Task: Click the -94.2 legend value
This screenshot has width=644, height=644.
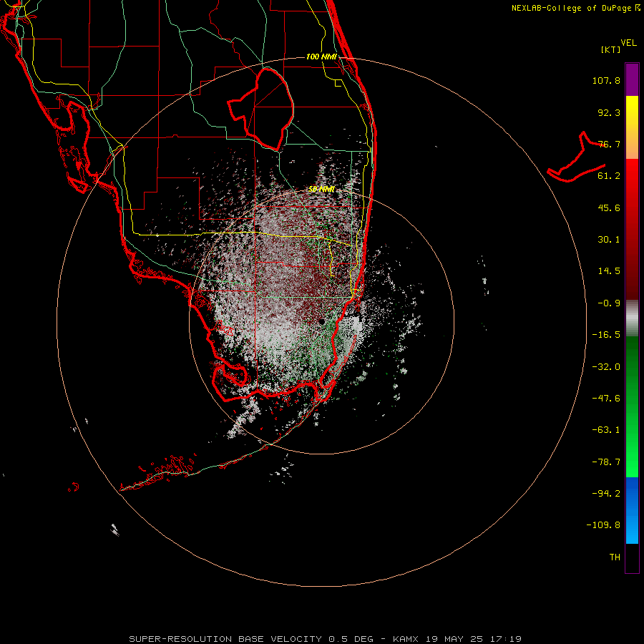Action: [606, 494]
